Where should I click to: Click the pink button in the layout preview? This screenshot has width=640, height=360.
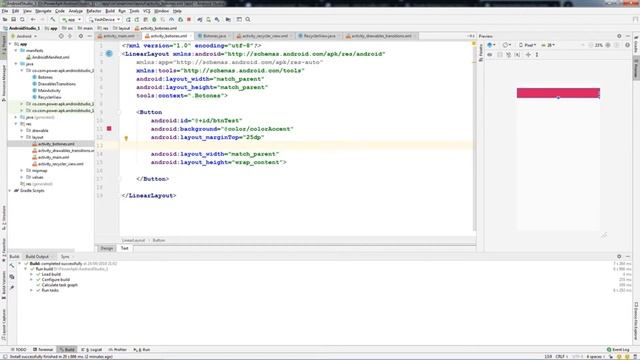point(558,93)
